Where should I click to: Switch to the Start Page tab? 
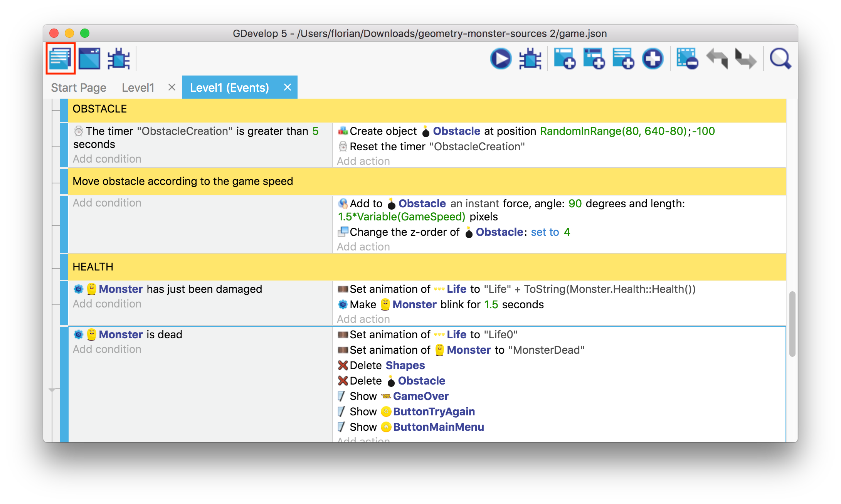pos(79,87)
